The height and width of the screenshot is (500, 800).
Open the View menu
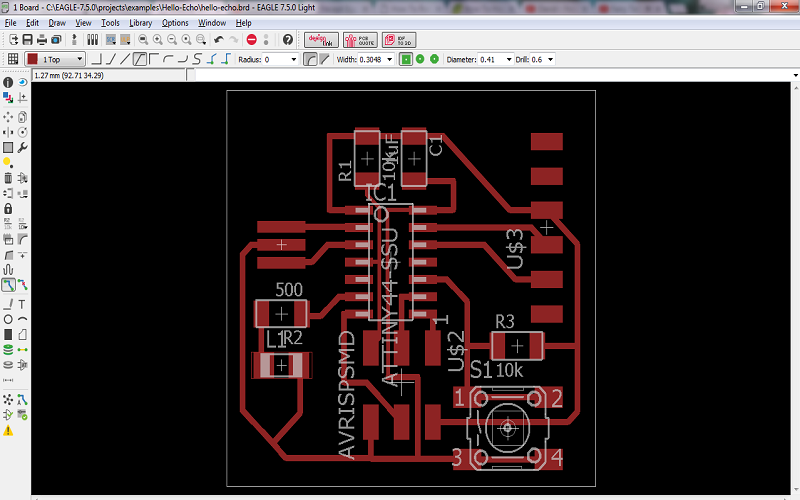83,23
